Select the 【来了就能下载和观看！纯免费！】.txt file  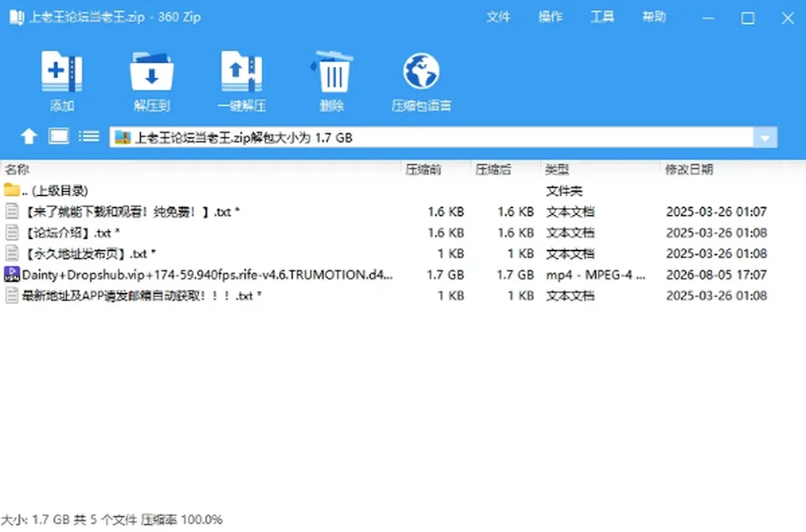tap(131, 211)
